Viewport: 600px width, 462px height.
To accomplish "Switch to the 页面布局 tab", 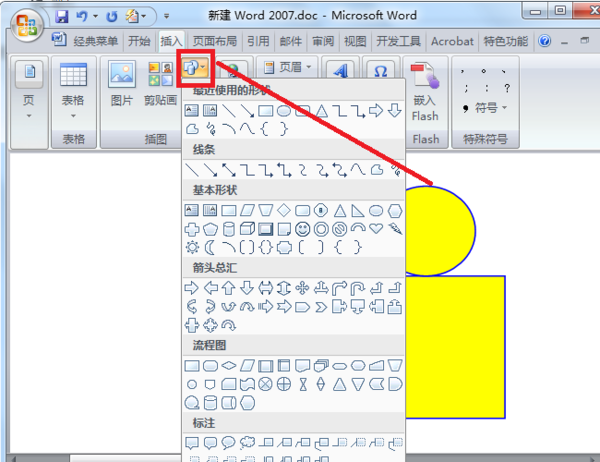I will [215, 41].
